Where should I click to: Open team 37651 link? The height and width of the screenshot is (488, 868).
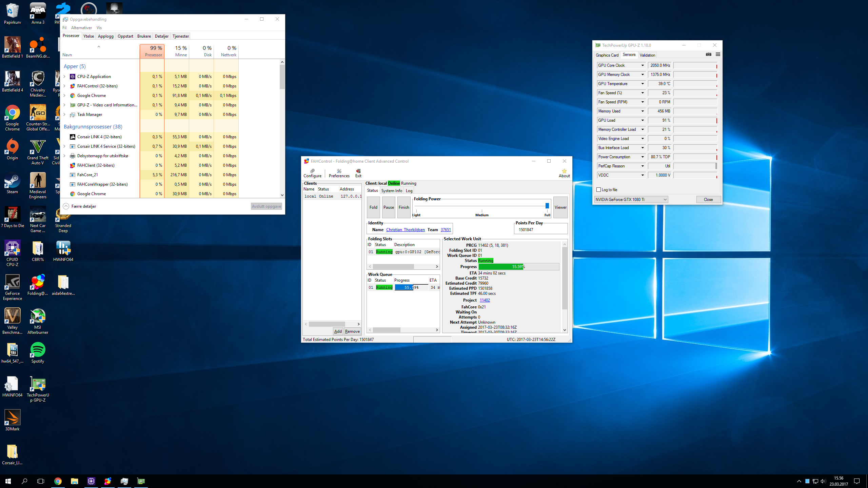[x=446, y=230]
